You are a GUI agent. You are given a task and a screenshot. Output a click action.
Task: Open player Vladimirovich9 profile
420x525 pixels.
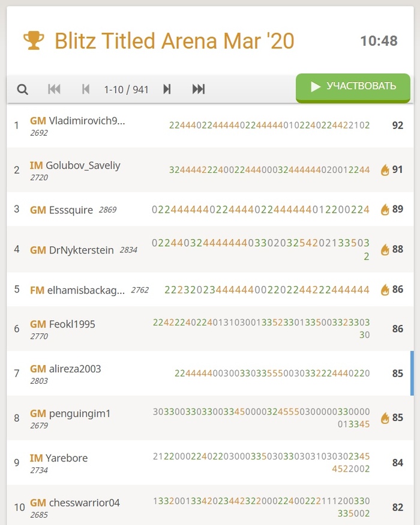(x=87, y=120)
